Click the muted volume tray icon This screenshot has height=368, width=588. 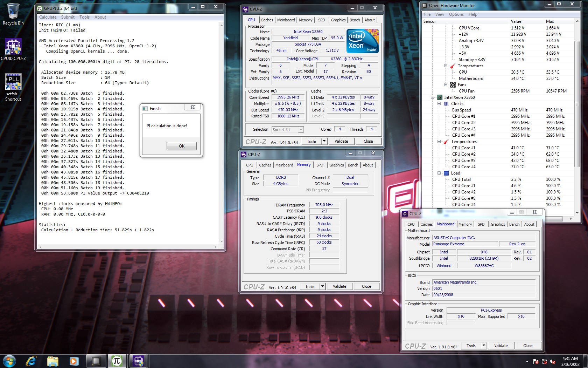[553, 361]
